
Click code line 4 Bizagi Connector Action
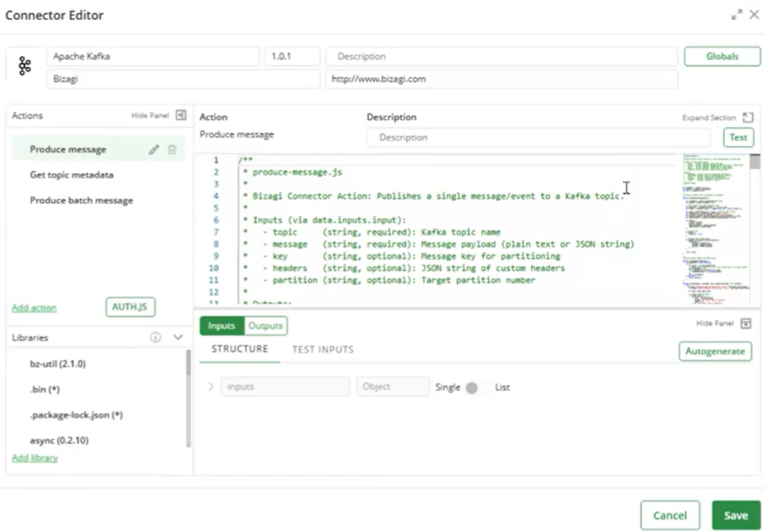tap(433, 196)
